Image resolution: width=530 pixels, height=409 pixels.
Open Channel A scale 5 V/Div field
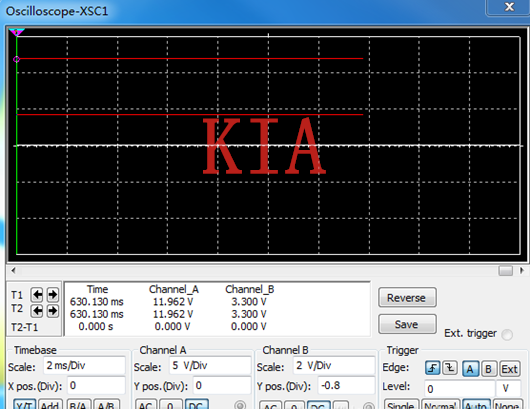[x=210, y=366]
